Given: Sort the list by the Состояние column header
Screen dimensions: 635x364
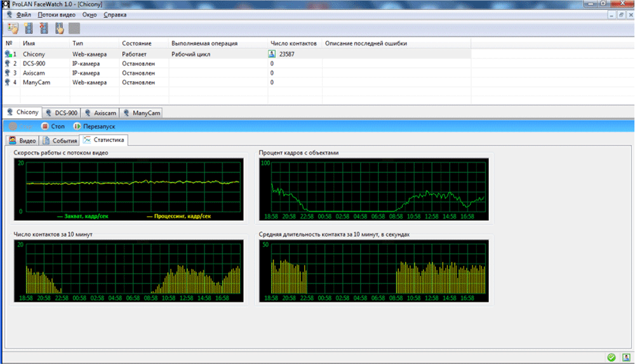Looking at the screenshot, I should [x=136, y=44].
